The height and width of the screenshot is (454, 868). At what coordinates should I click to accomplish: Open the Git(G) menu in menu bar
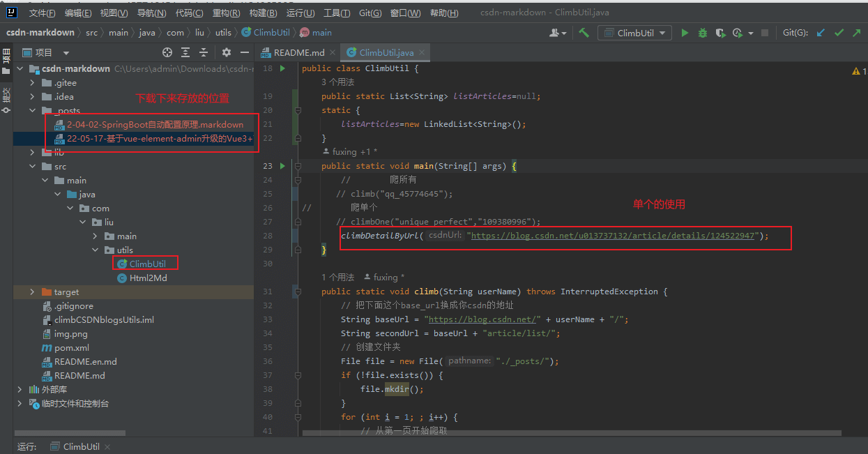[370, 13]
